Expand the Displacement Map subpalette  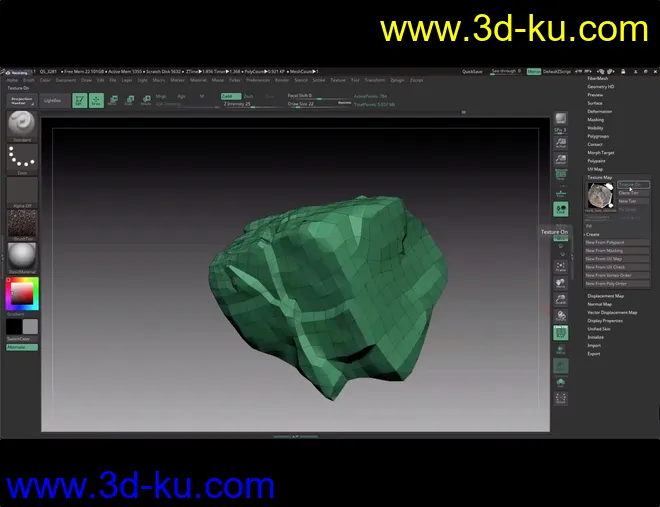(x=606, y=296)
